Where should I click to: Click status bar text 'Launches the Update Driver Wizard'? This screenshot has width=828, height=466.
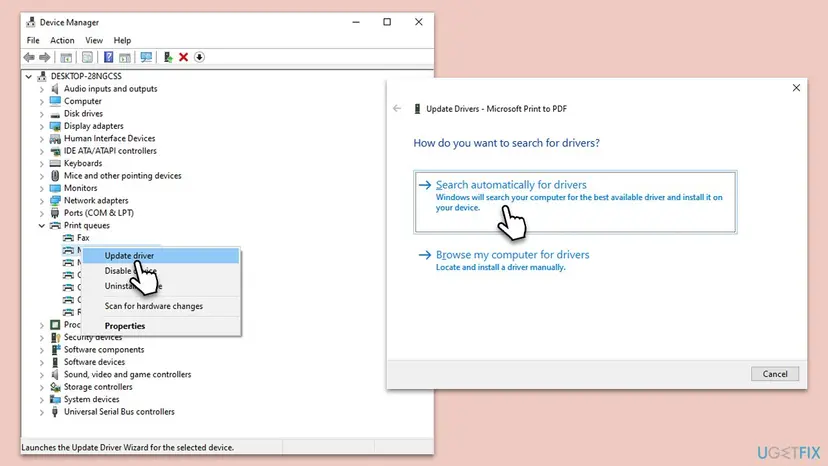(127, 448)
